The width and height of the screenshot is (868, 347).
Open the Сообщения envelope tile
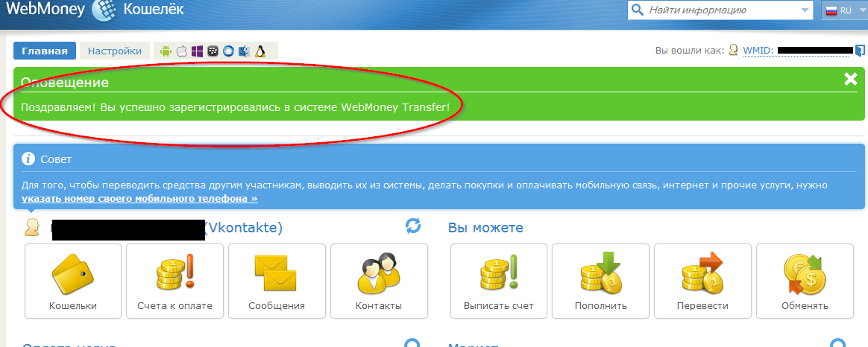(x=277, y=281)
